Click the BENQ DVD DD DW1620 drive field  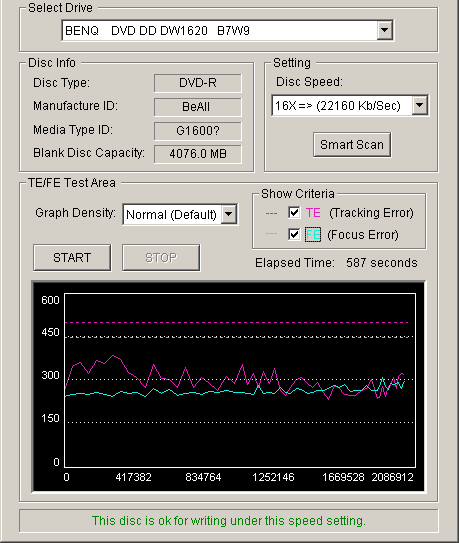[227, 30]
